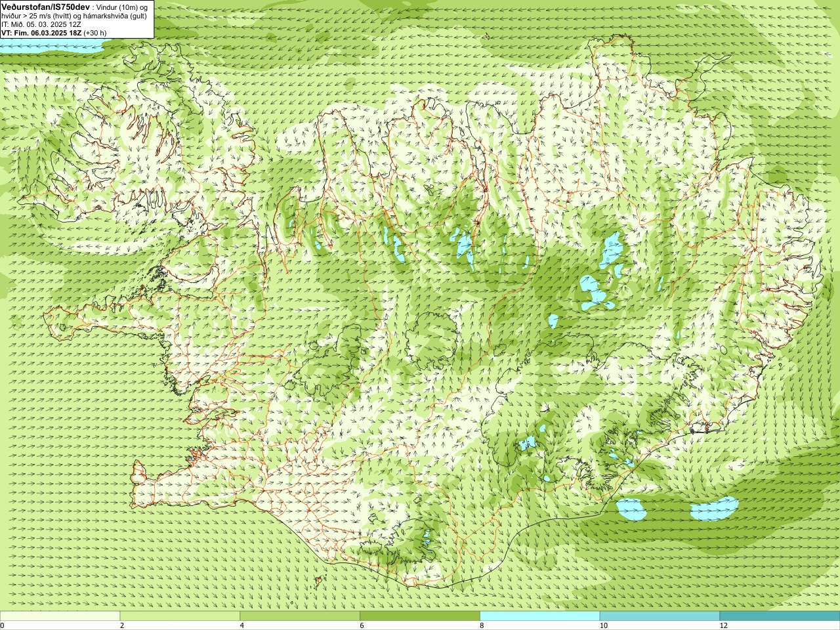The image size is (840, 630).
Task: Click the scale label '6'
Action: pos(362,625)
